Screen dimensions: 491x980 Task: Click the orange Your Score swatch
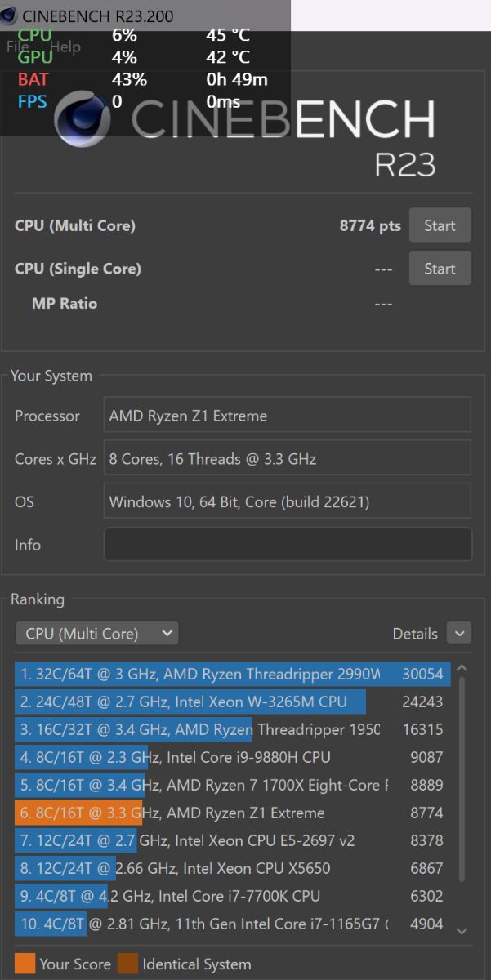click(x=25, y=964)
